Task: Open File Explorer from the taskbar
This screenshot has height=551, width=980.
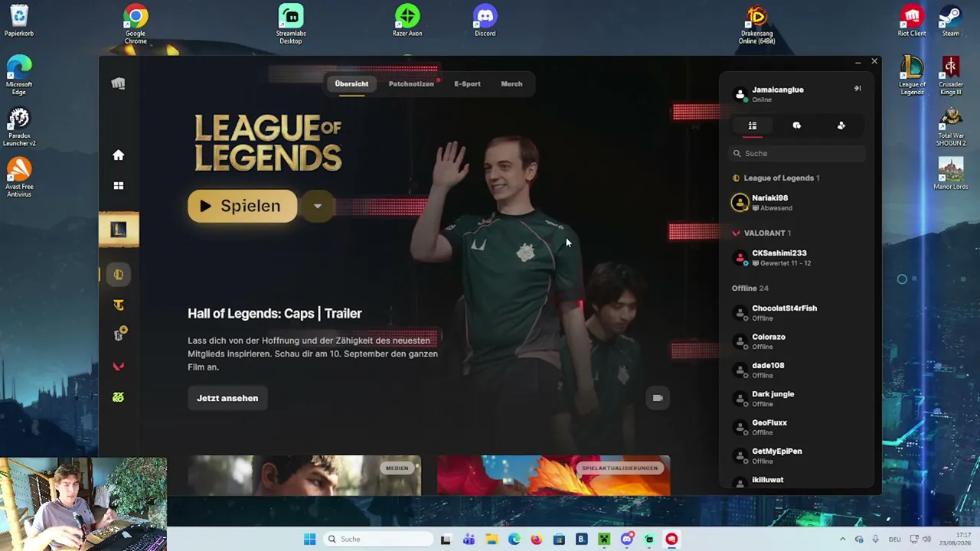Action: click(x=492, y=539)
